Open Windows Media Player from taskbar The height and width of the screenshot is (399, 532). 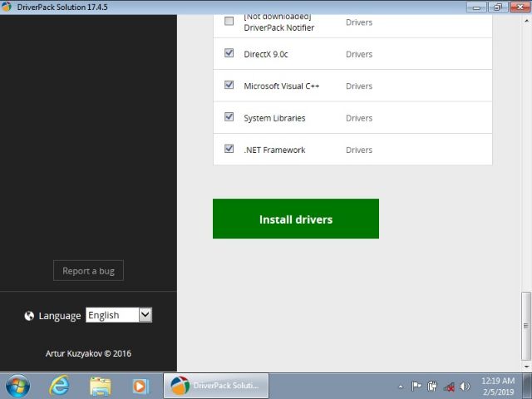[x=140, y=386]
